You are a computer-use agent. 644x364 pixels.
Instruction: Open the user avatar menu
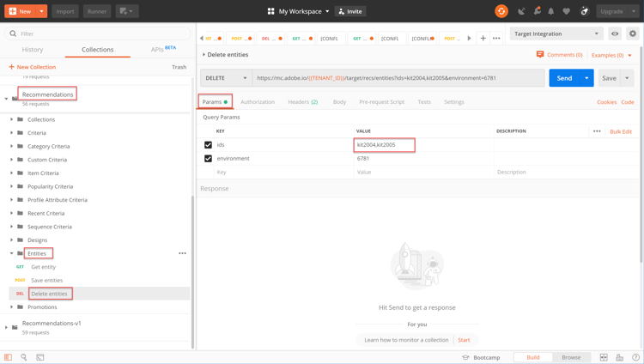pyautogui.click(x=585, y=11)
